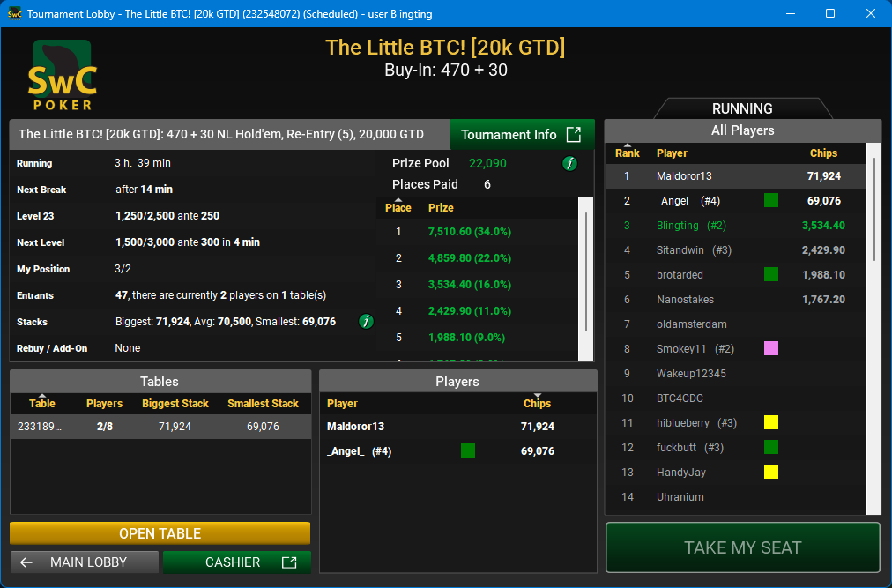Click the TAKE MY SEAT button
The width and height of the screenshot is (892, 588).
[x=742, y=547]
